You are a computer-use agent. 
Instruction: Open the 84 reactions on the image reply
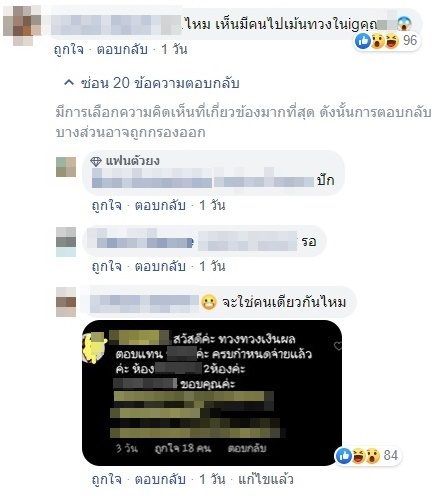click(x=391, y=455)
